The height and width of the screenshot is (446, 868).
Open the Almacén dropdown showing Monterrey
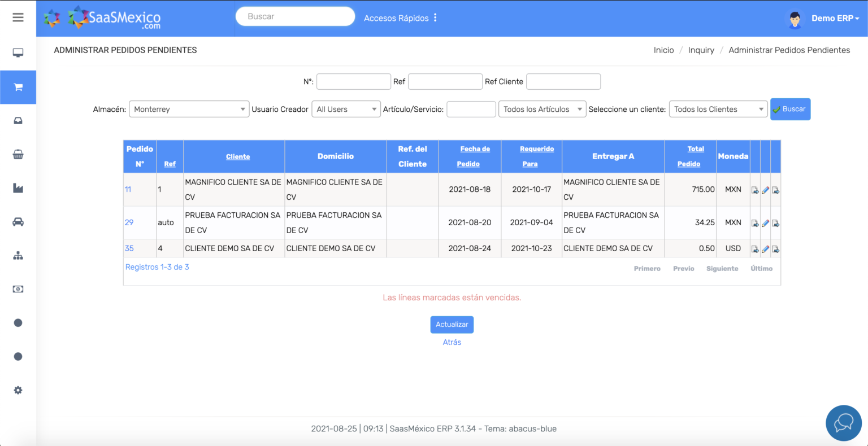point(189,109)
